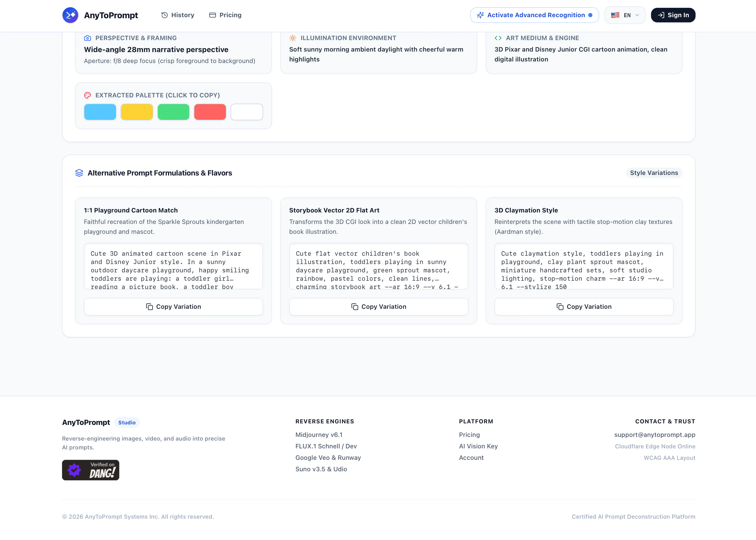The image size is (756, 540).
Task: Copy the Storybook Vector 2D Flat Art variation
Action: coord(379,306)
